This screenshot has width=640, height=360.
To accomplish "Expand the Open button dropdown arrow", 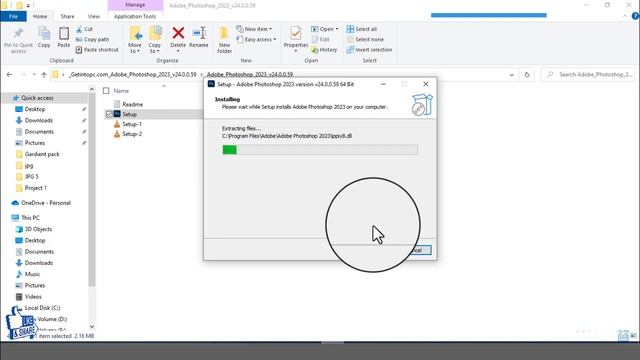I will click(x=337, y=29).
